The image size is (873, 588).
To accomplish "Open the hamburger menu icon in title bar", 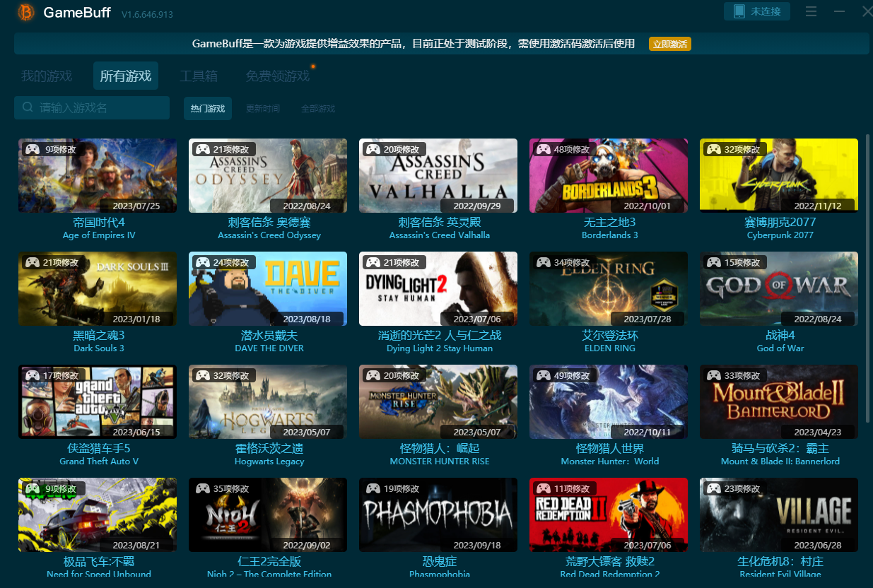I will point(811,11).
